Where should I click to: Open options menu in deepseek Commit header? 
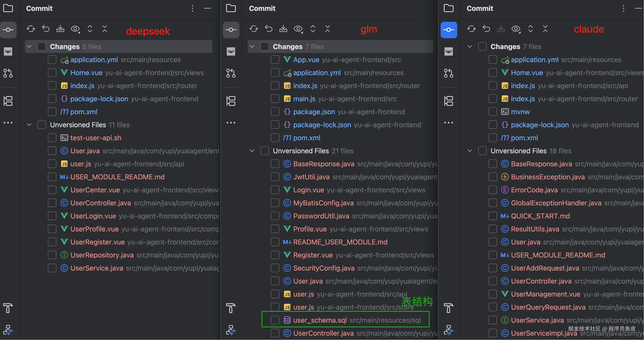[192, 8]
